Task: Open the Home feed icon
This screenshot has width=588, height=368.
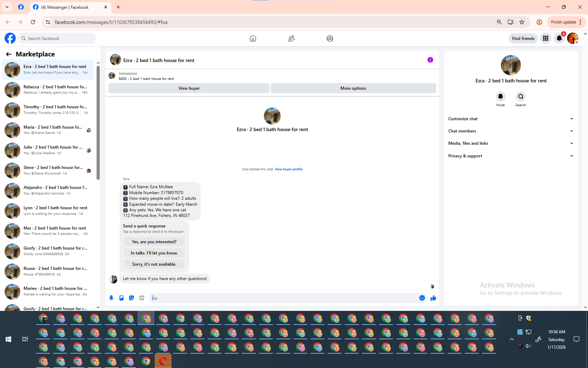Action: (x=253, y=38)
